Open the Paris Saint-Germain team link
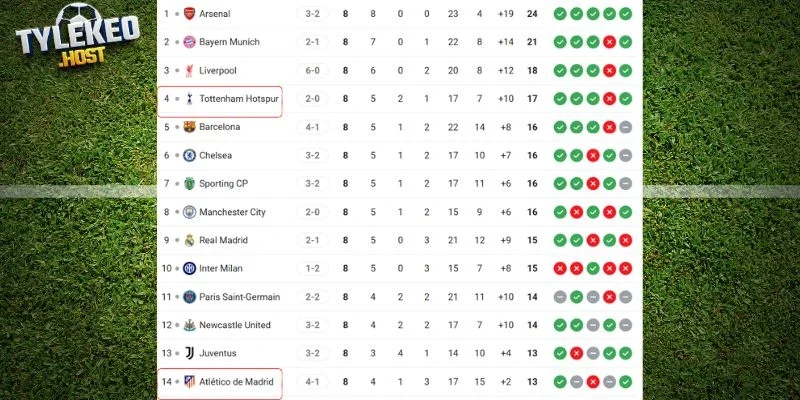Viewport: 800px width, 400px height. [240, 297]
